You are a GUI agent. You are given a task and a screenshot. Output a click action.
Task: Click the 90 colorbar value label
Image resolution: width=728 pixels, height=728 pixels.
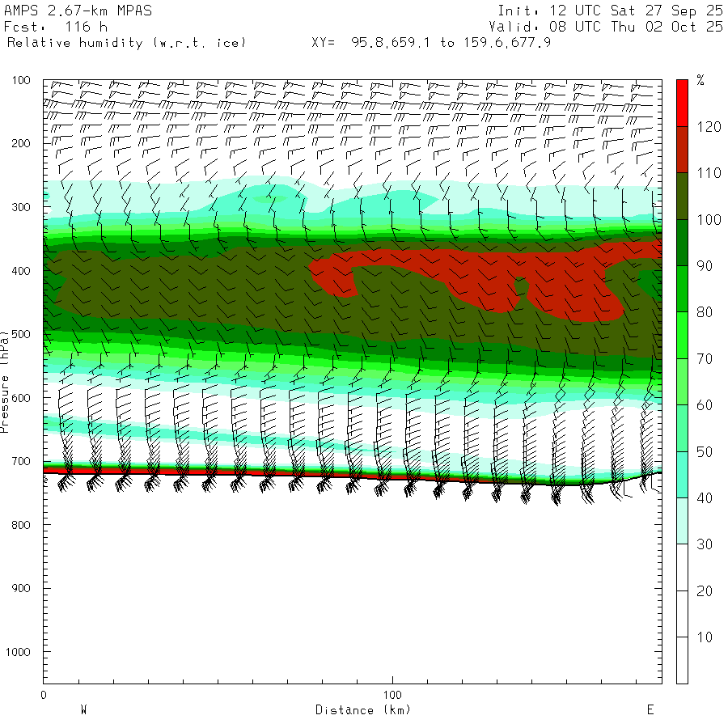pos(705,266)
